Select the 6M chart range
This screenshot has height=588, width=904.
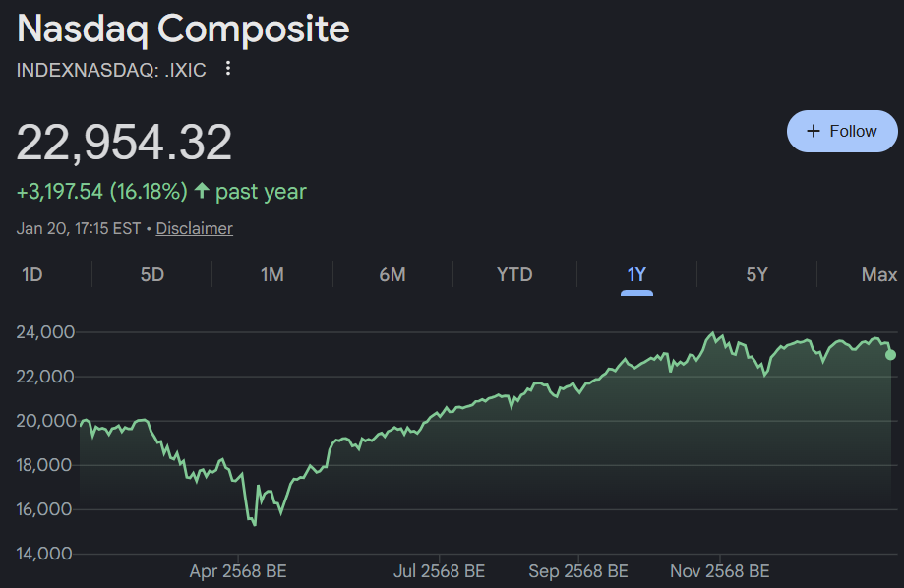click(392, 275)
